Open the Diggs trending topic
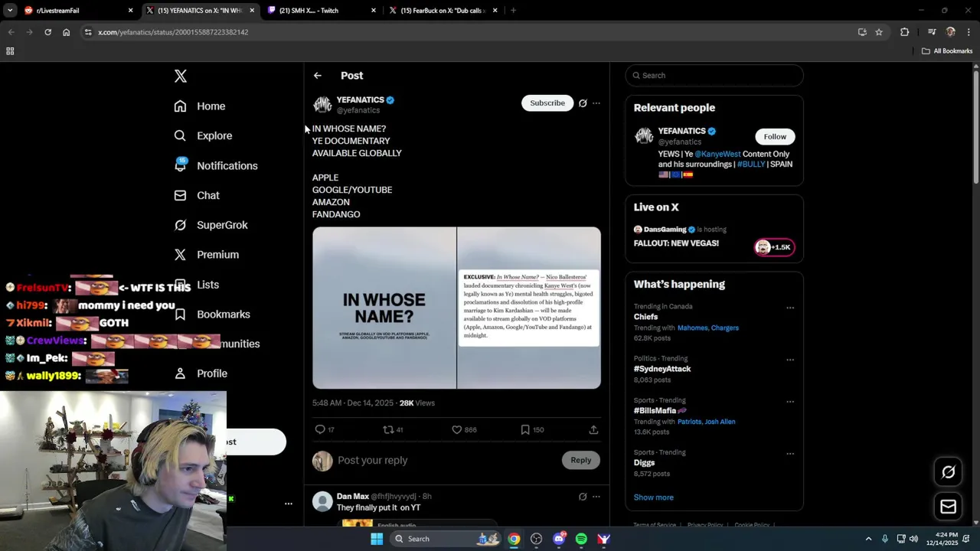Screen dimensions: 980x551 (645, 463)
